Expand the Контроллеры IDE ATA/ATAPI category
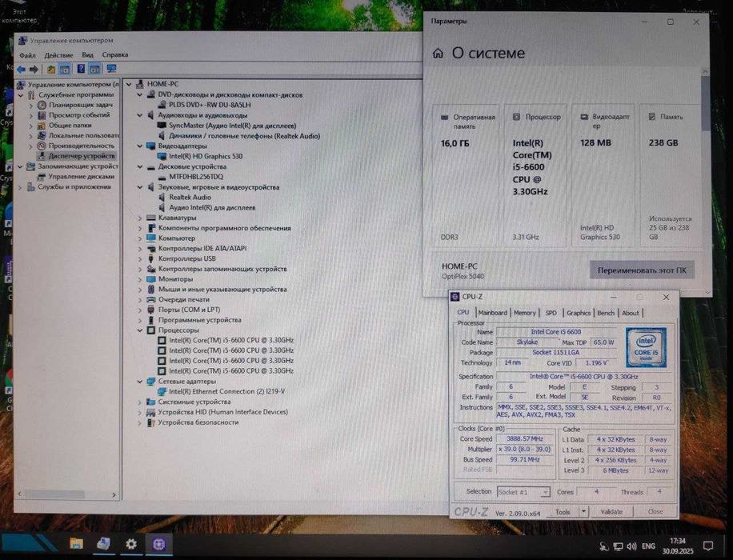The height and width of the screenshot is (560, 733). click(140, 249)
